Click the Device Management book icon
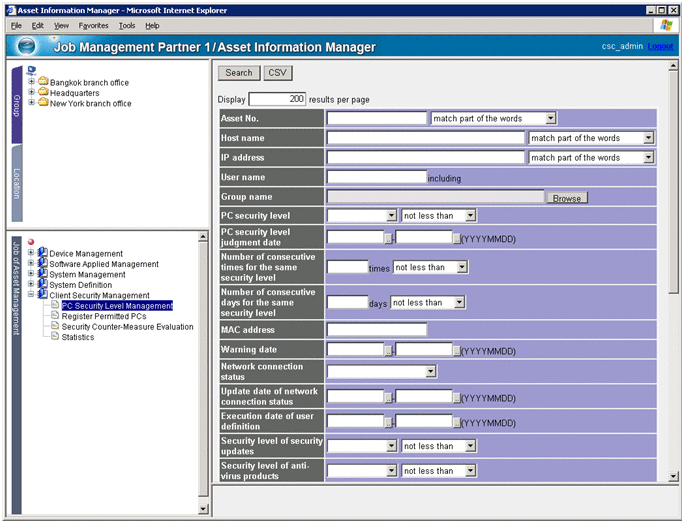 pyautogui.click(x=43, y=253)
